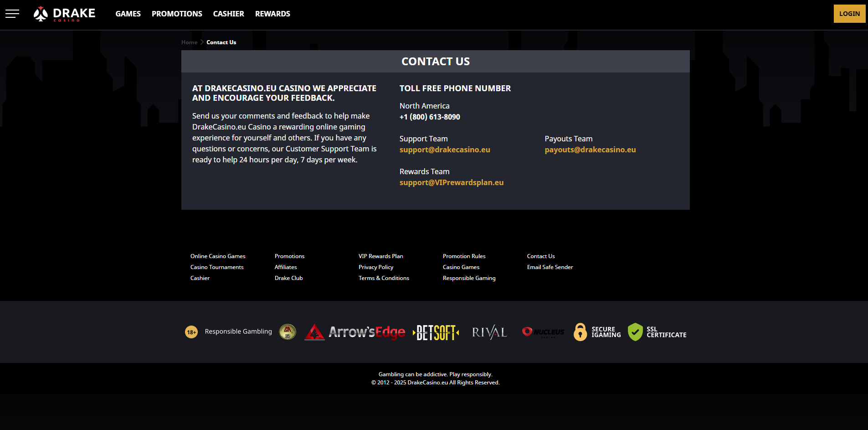
Task: Open Online Casino Games footer link
Action: 218,256
